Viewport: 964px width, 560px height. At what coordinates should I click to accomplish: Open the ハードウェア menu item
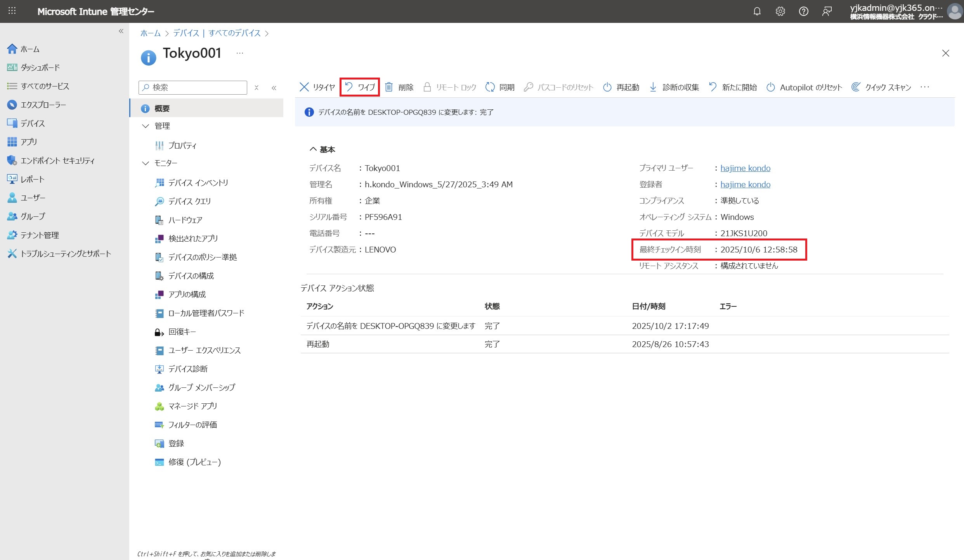coord(185,220)
